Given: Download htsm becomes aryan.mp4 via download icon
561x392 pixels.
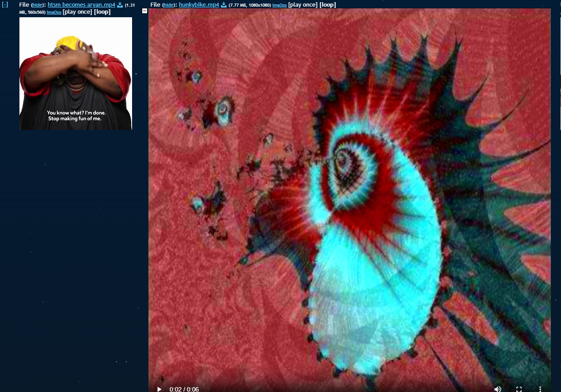Looking at the screenshot, I should coord(120,5).
